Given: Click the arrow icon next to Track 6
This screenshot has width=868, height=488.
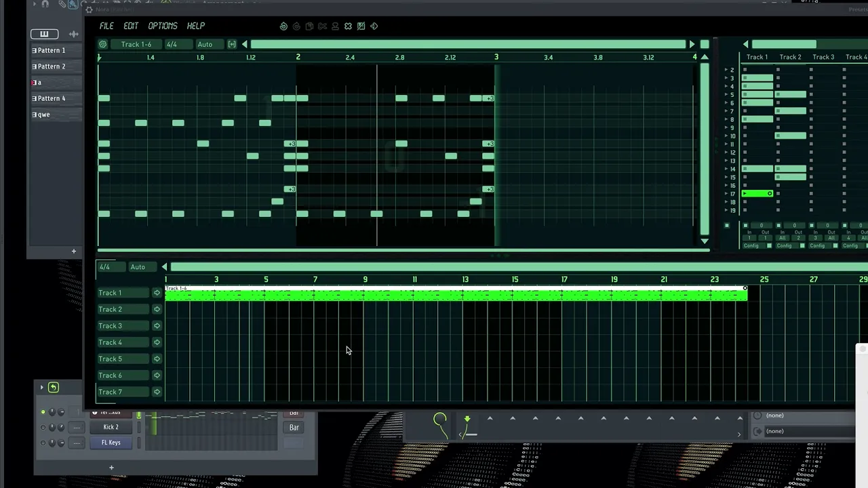Looking at the screenshot, I should (157, 375).
